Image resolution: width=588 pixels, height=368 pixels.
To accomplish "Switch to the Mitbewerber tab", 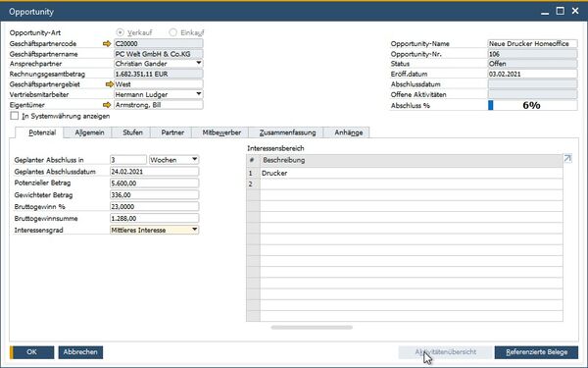I will pos(221,132).
